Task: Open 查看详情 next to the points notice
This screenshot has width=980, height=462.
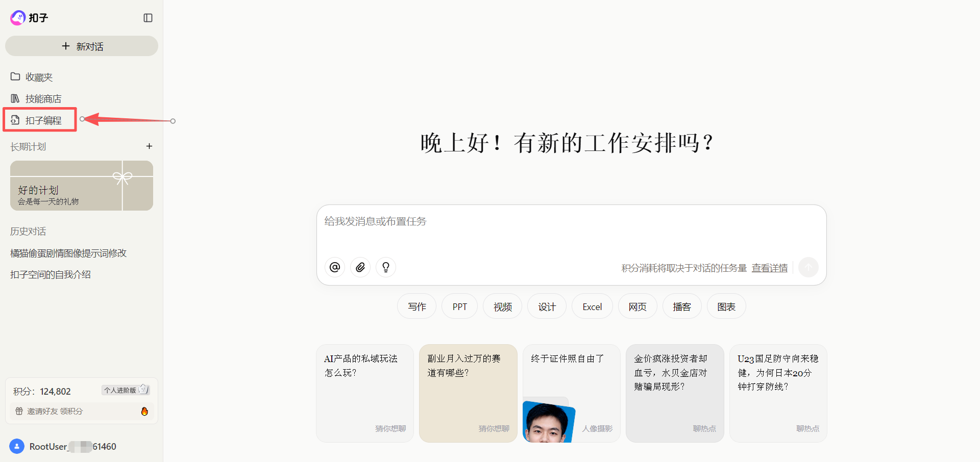Action: point(769,267)
